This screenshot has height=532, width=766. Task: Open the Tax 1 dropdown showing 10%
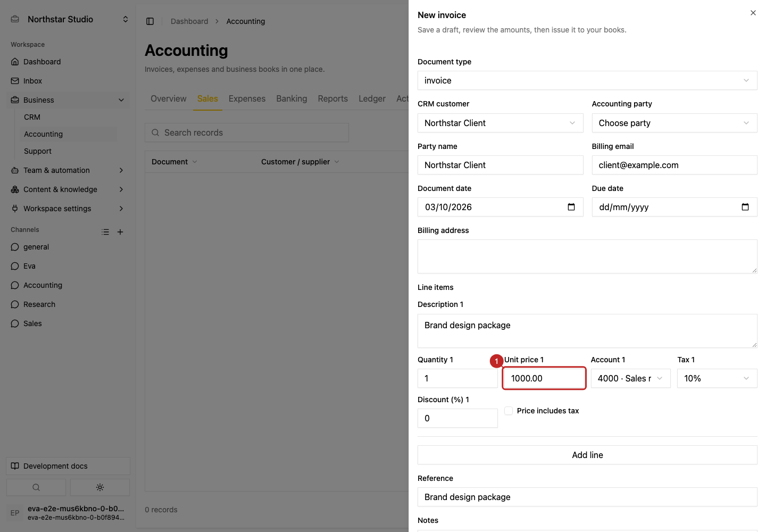[717, 378]
